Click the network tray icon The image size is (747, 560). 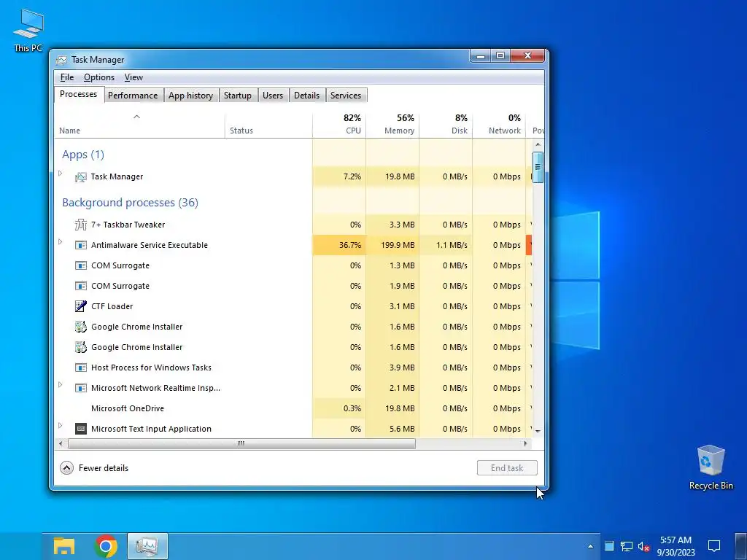point(626,546)
